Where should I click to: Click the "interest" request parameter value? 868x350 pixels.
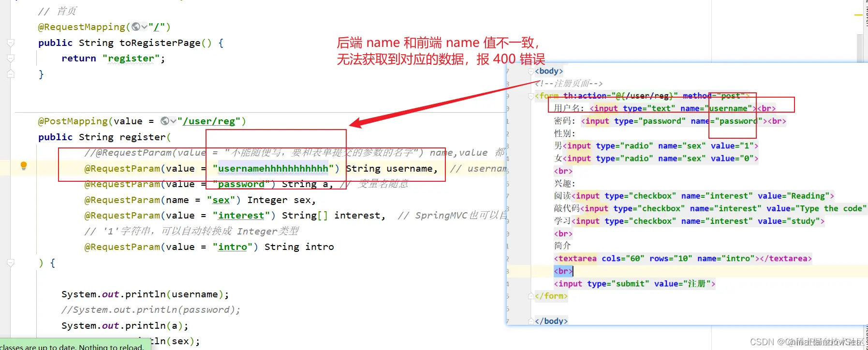tap(241, 216)
